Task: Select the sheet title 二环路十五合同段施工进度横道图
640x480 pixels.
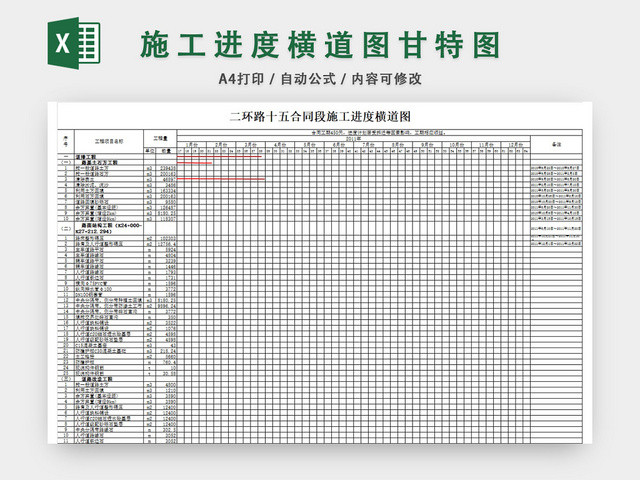Action: (320, 117)
